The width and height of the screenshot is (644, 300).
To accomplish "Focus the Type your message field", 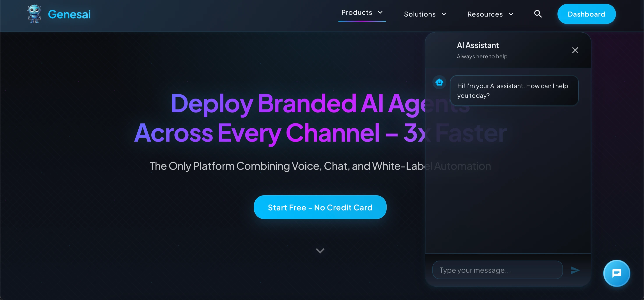I will coord(497,270).
